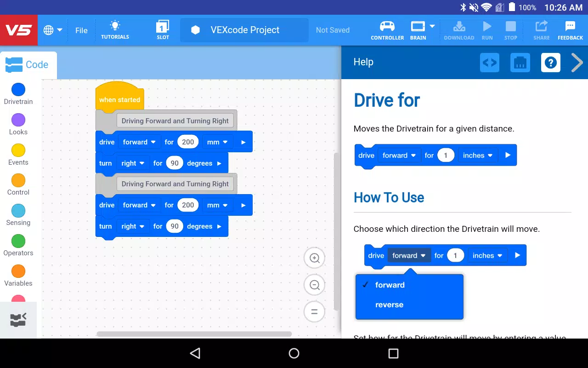Zoom out on the workspace

(x=315, y=285)
